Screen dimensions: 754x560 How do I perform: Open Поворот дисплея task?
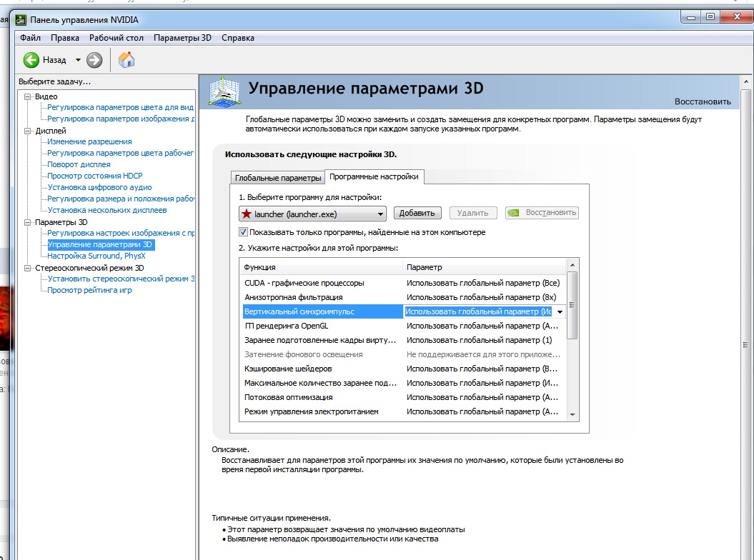(79, 164)
